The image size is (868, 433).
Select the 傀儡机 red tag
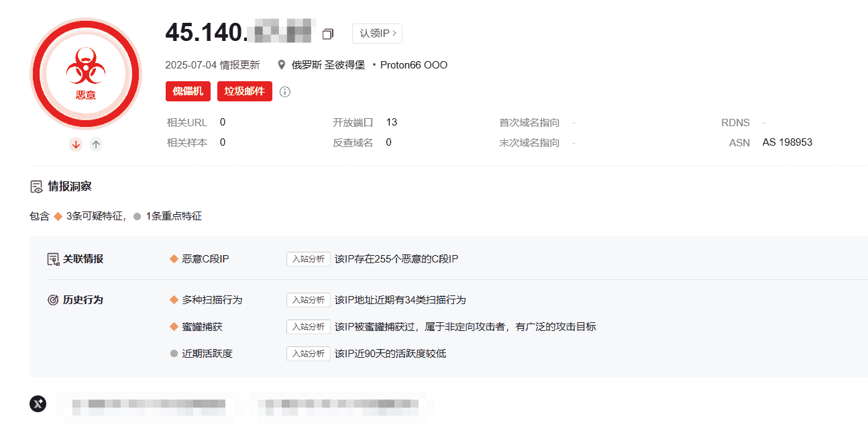coord(188,91)
